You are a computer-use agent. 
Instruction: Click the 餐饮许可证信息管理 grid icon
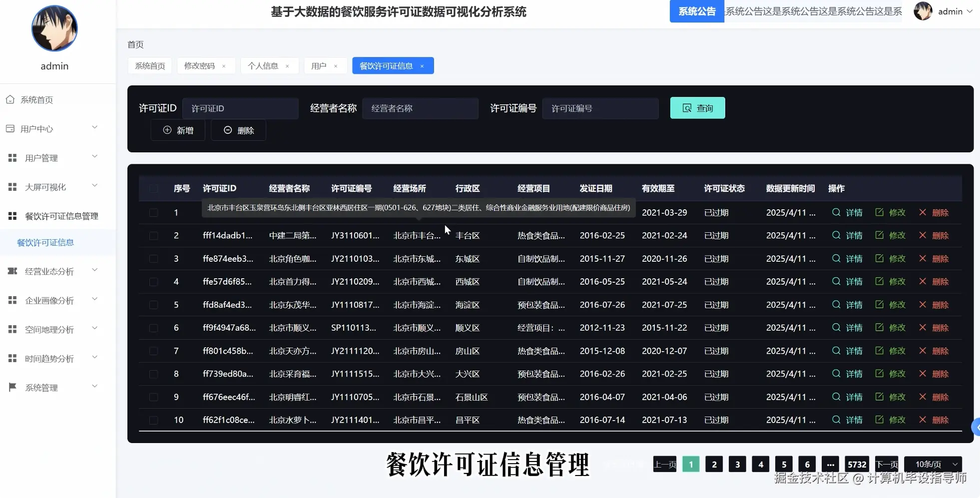click(x=12, y=216)
